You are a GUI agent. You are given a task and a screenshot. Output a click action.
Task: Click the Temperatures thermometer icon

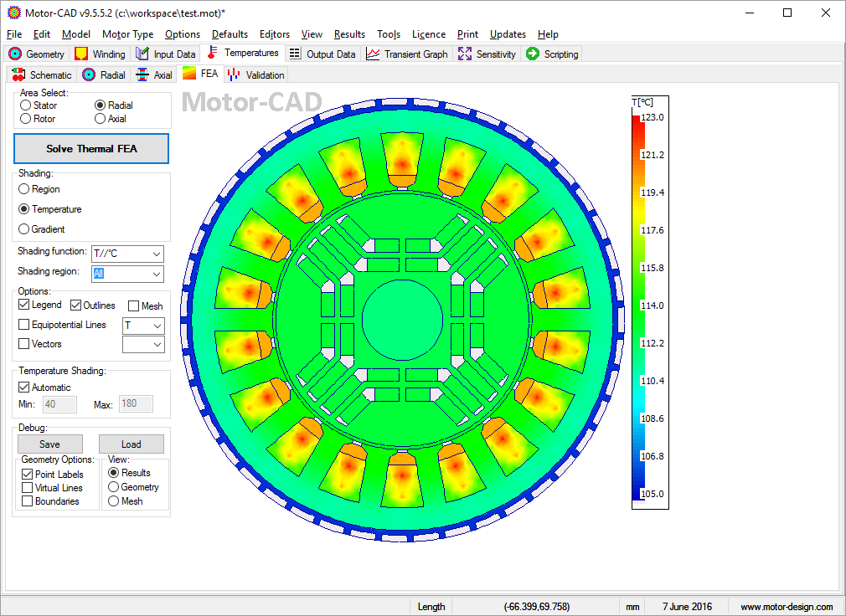pos(213,52)
